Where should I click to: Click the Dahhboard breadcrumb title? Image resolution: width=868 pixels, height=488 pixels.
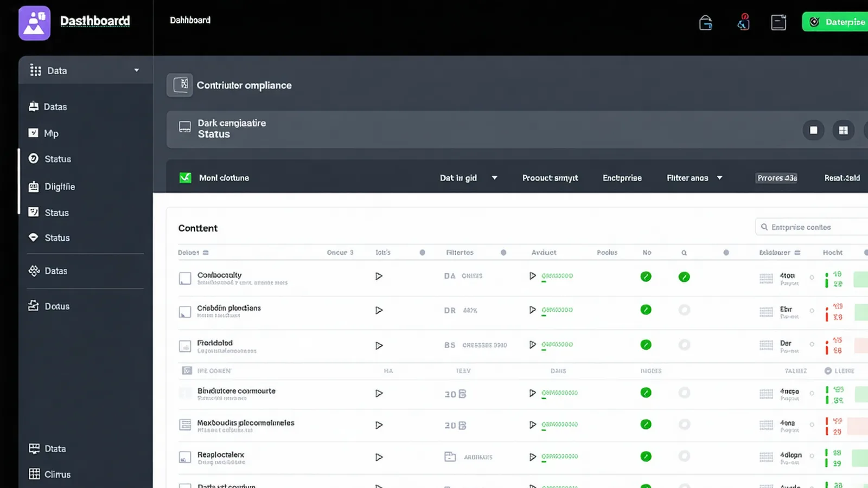click(x=190, y=20)
